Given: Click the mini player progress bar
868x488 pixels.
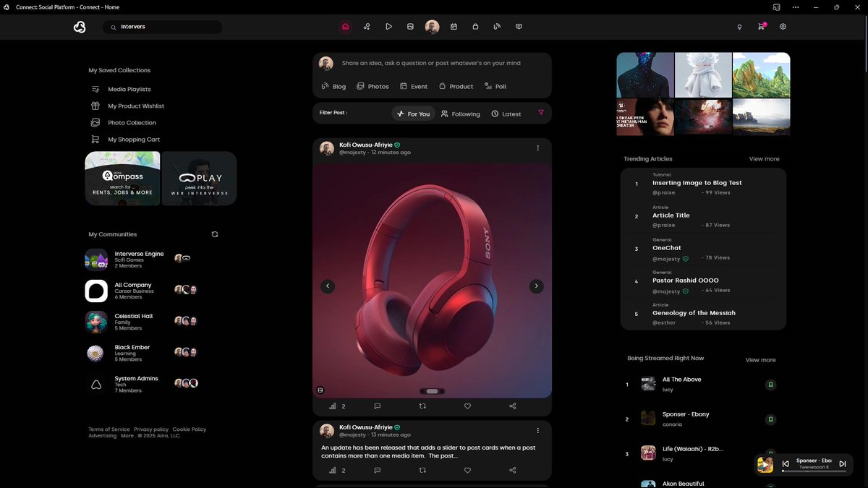Looking at the screenshot, I should click(814, 471).
